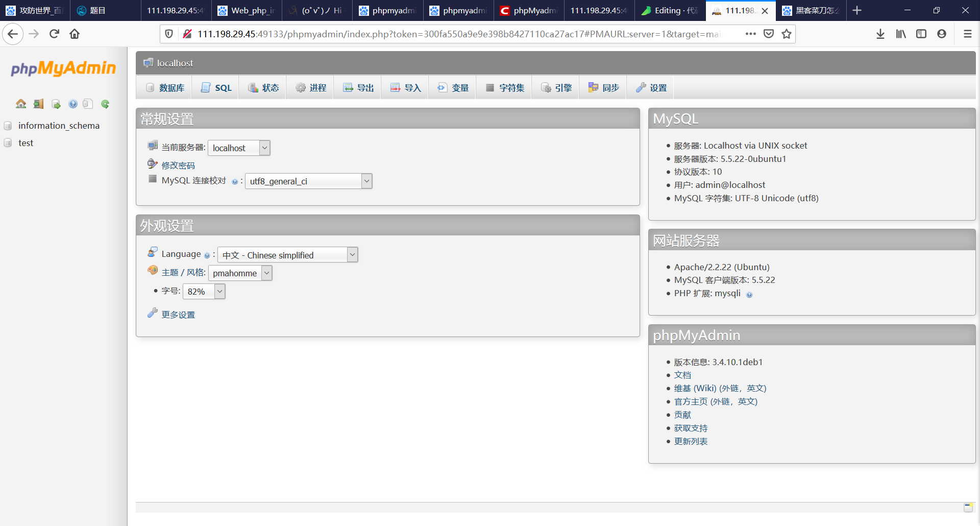Open the pmahomme theme dropdown
980x526 pixels.
240,273
